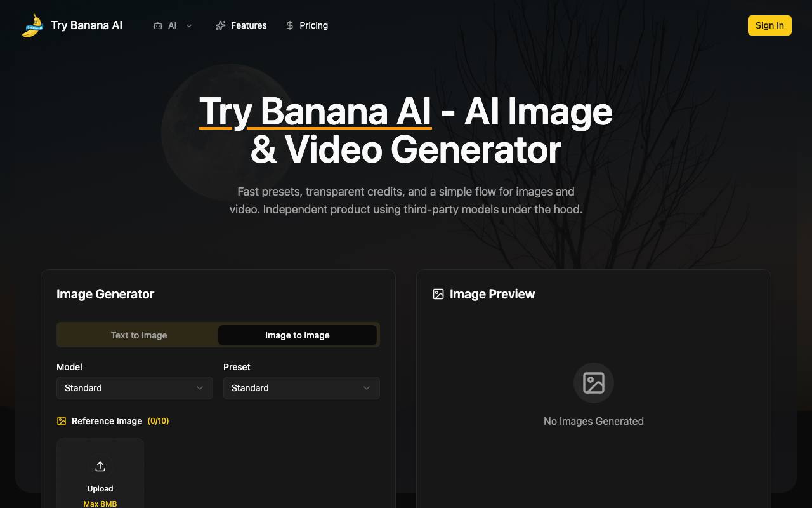The image size is (812, 508).
Task: Open the Model dropdown
Action: (x=134, y=388)
